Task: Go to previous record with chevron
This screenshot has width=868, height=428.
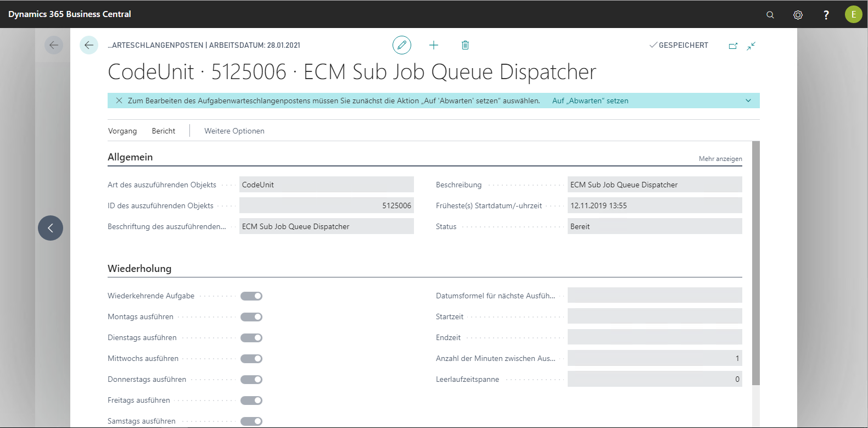Action: click(51, 228)
